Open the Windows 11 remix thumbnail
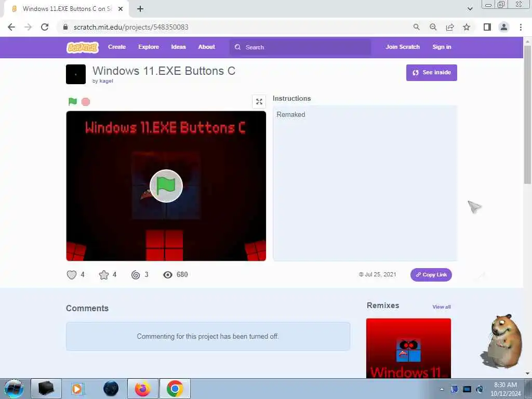532x399 pixels. click(408, 348)
